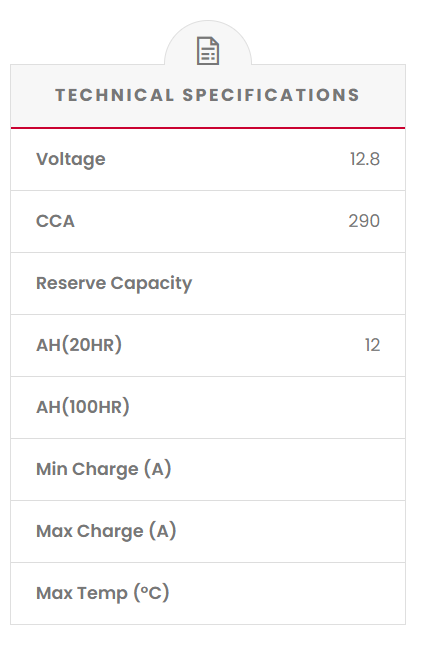The image size is (422, 651).
Task: Click the red divider line under header
Action: tap(208, 128)
